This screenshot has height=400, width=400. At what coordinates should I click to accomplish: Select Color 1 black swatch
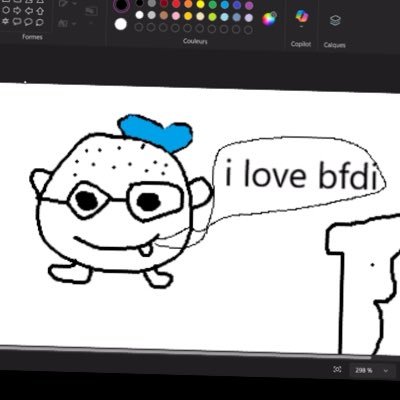(x=121, y=5)
